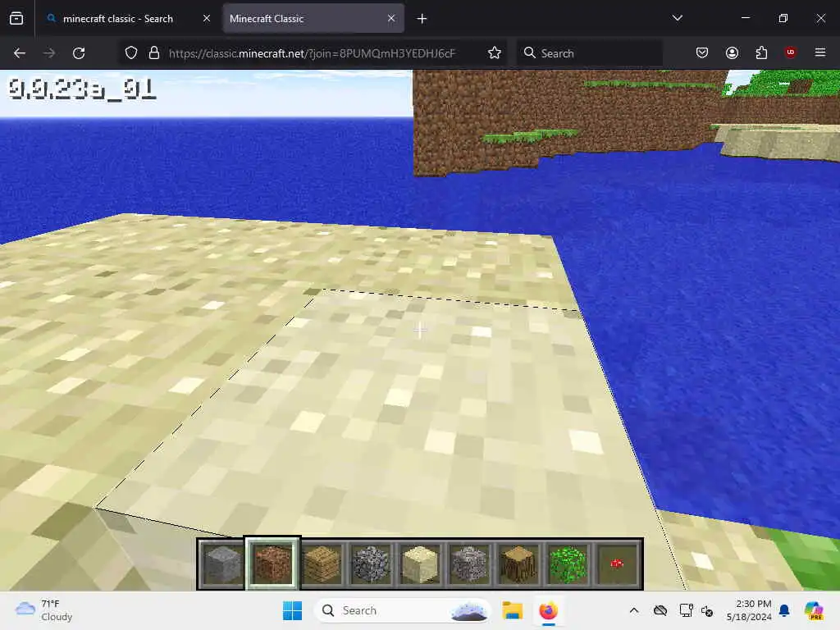Bookmark this page with star
The image size is (840, 630).
(495, 53)
